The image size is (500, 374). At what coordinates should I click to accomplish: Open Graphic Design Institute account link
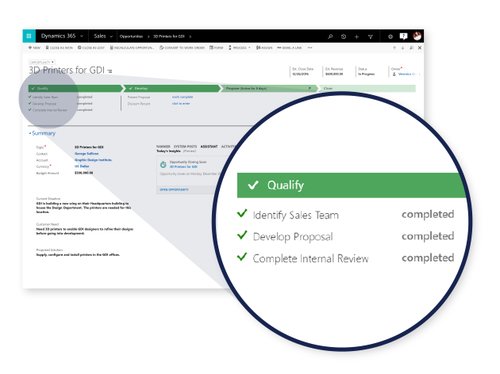tap(93, 160)
